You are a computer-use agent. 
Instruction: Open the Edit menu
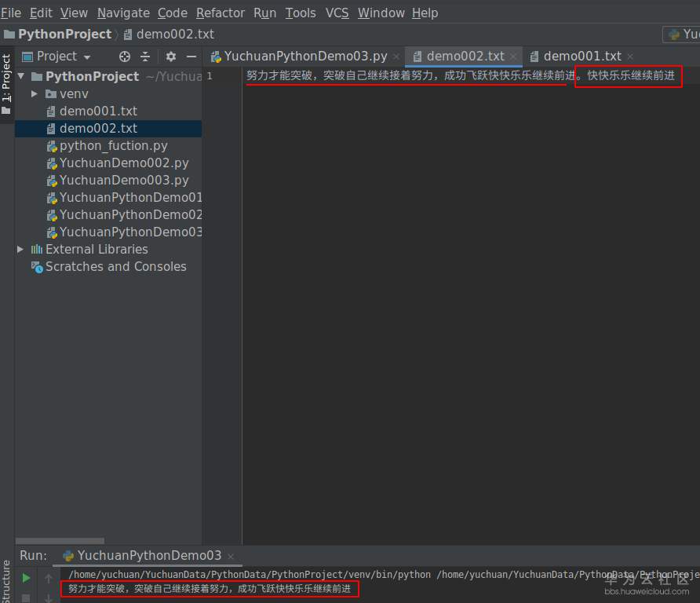tap(41, 13)
